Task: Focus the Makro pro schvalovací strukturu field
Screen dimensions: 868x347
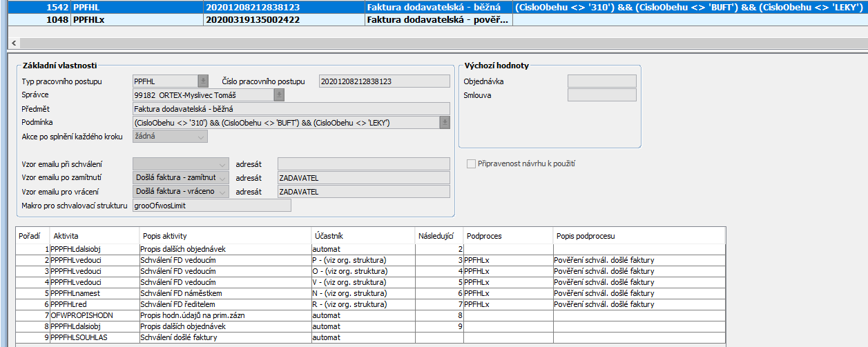Action: point(211,206)
